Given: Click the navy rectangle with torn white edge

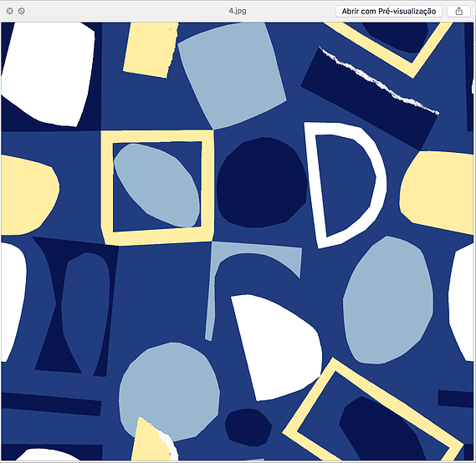Looking at the screenshot, I should point(370,99).
